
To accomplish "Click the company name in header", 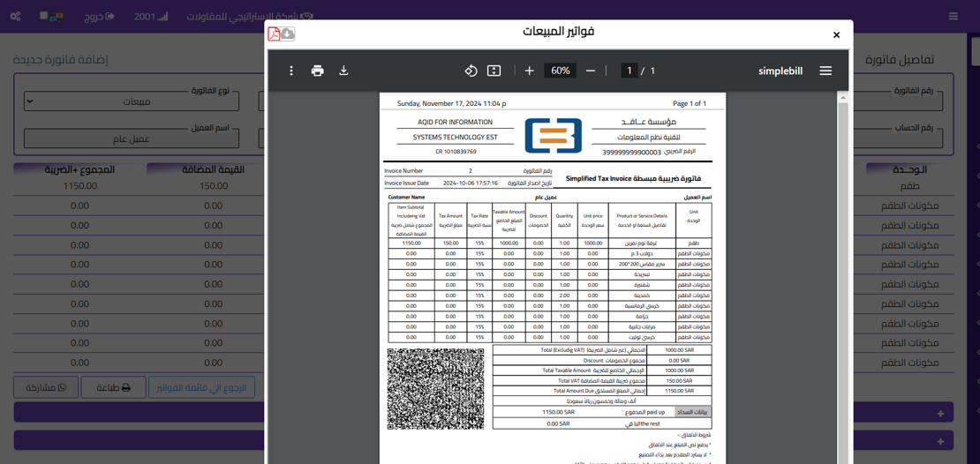I will coord(249,16).
